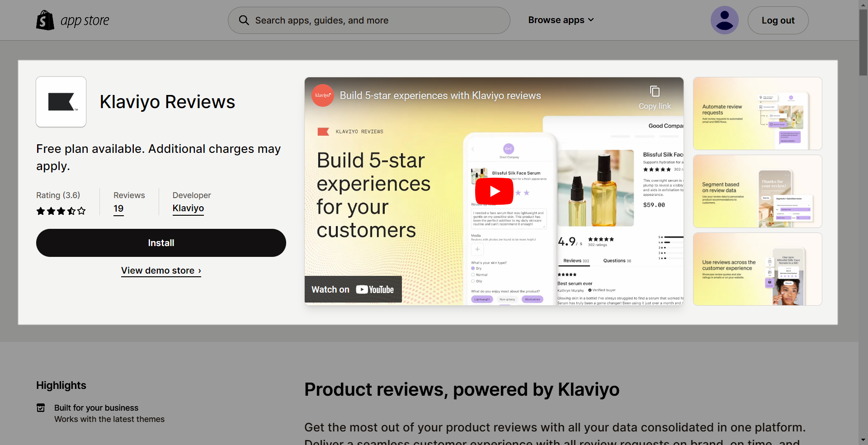Click the Klaviyo Reviews app icon
This screenshot has width=868, height=445.
(x=61, y=102)
